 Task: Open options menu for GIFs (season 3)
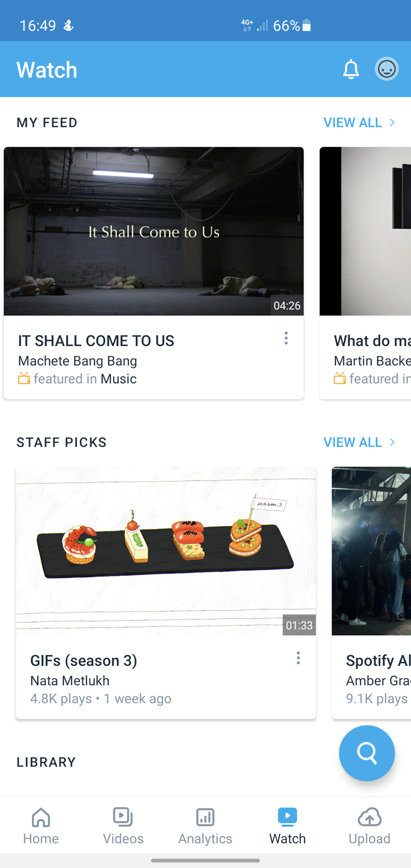pyautogui.click(x=298, y=658)
